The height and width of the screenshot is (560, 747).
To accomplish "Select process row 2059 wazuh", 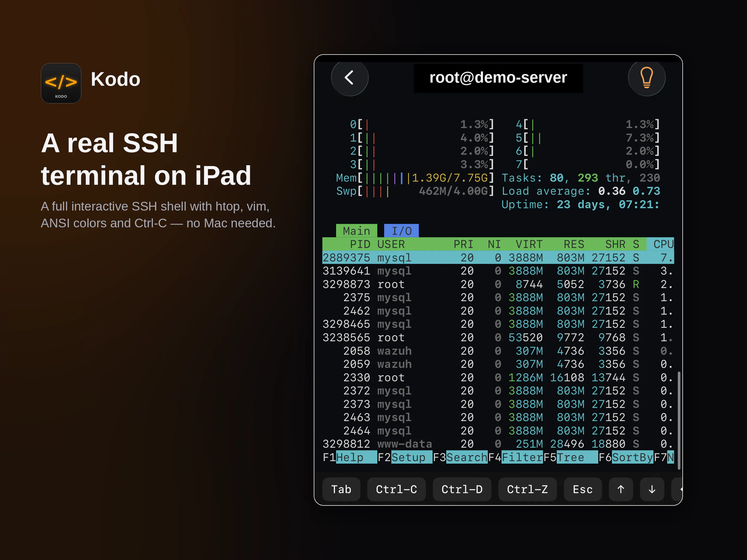I will click(498, 364).
